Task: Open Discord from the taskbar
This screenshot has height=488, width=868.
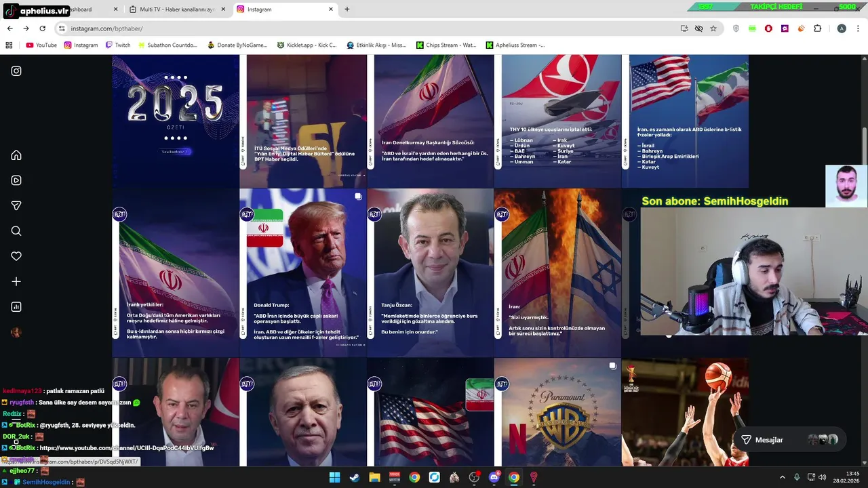Action: point(494,477)
